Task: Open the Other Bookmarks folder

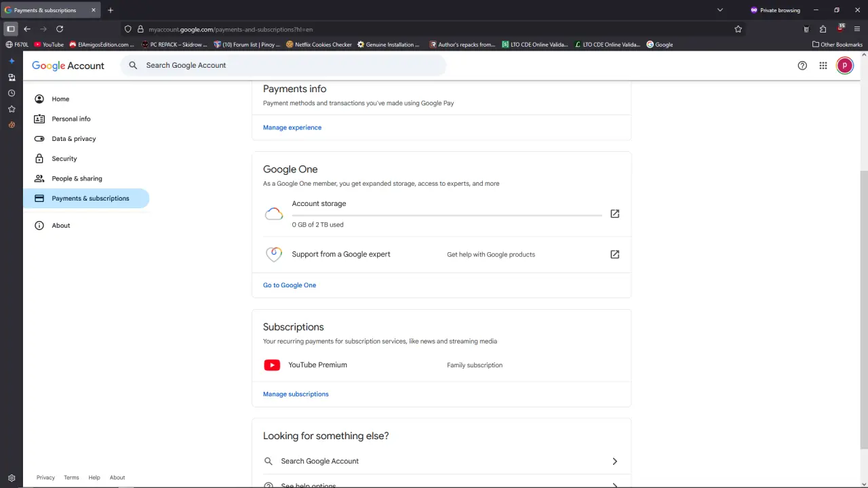Action: [x=837, y=45]
